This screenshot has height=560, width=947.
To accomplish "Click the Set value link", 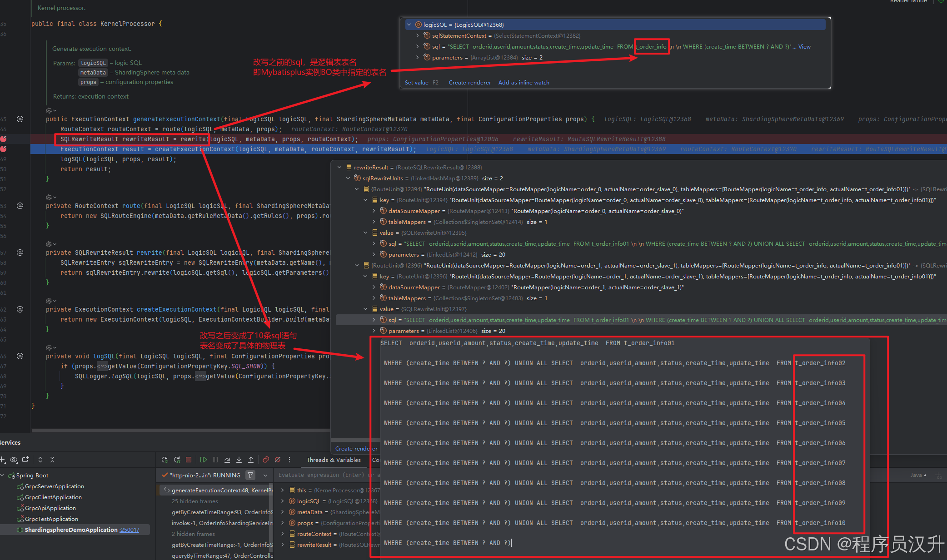I will (x=416, y=82).
